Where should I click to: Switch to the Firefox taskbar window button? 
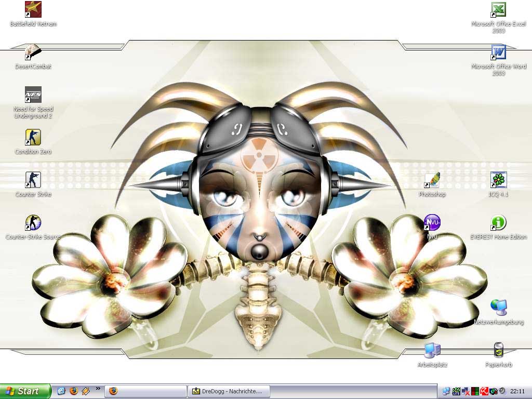pyautogui.click(x=145, y=391)
